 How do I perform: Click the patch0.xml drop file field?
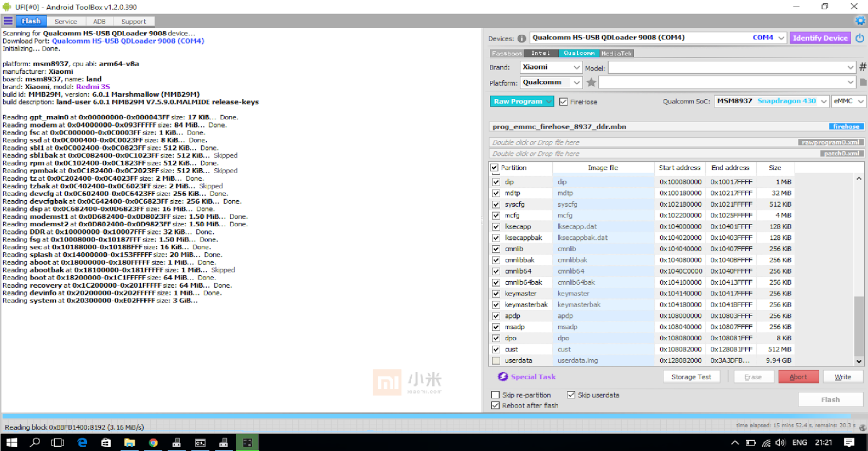(x=676, y=154)
